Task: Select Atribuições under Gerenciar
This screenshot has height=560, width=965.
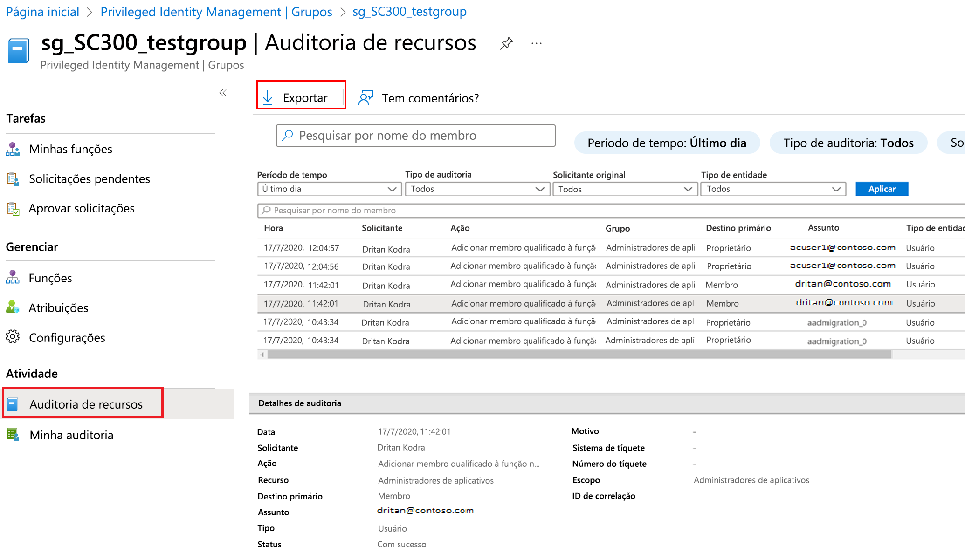Action: (58, 308)
